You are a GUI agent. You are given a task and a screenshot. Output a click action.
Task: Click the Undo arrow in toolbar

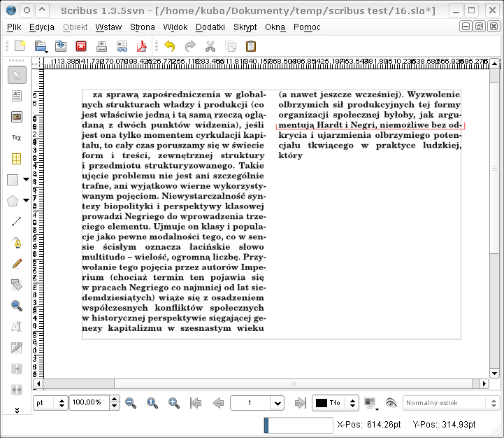pyautogui.click(x=169, y=46)
